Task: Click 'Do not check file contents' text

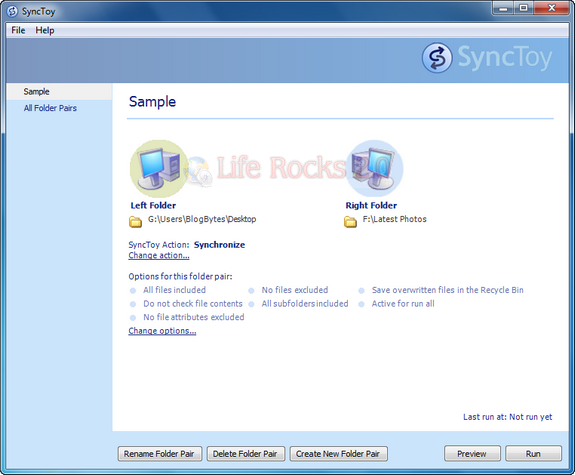Action: pos(193,304)
